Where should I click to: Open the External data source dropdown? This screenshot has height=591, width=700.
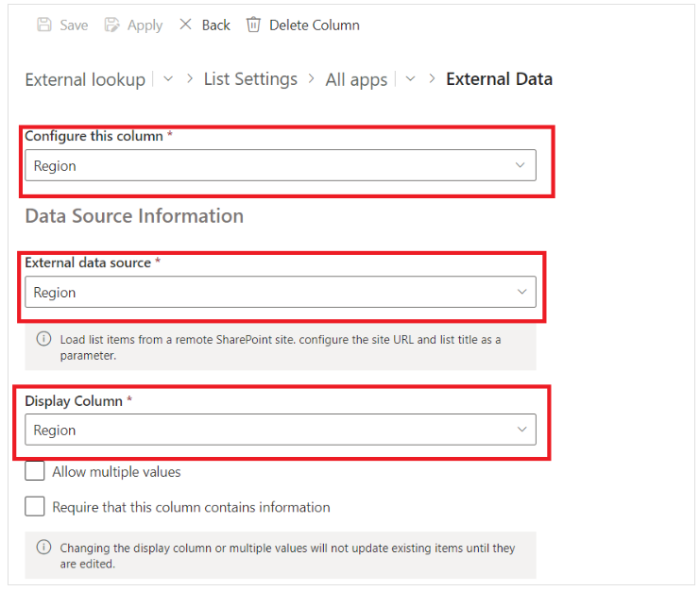(281, 292)
